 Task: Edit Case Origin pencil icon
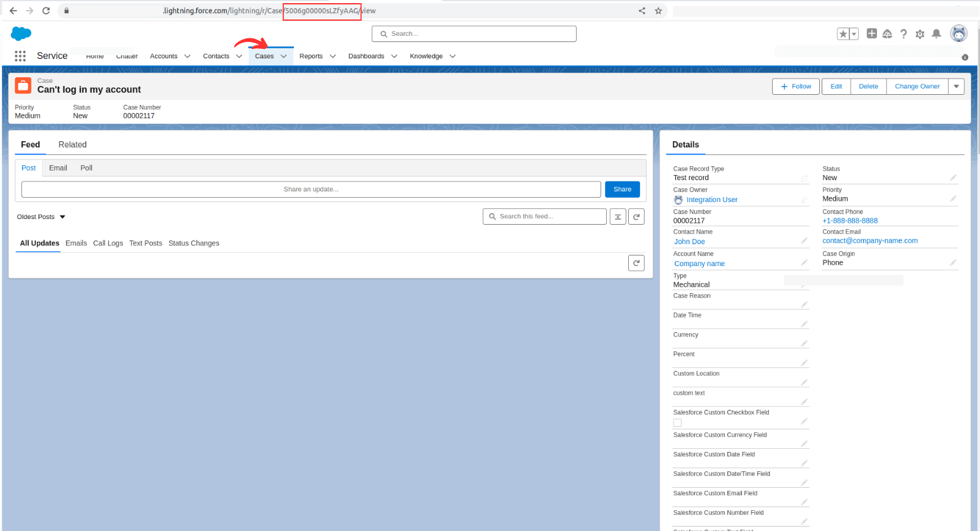(953, 262)
